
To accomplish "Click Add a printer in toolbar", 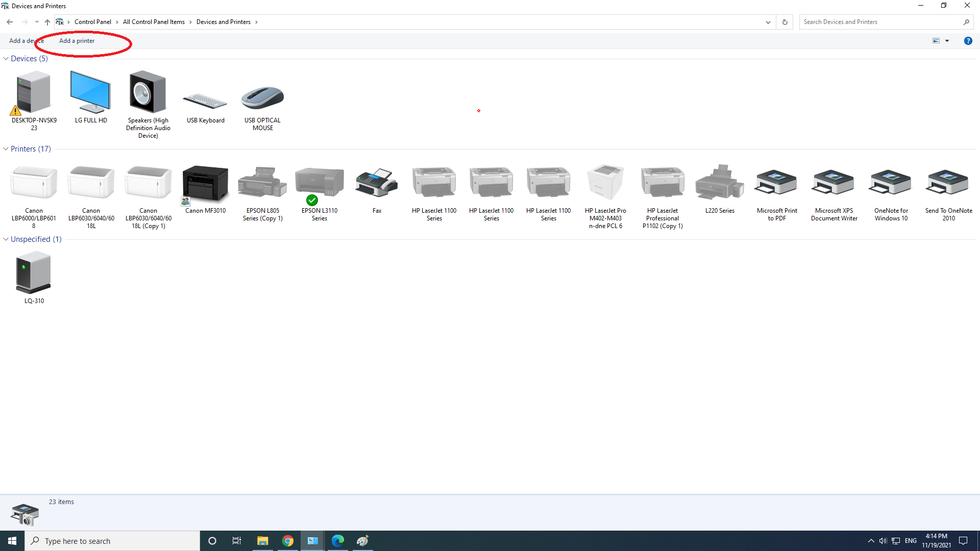I will [x=77, y=41].
